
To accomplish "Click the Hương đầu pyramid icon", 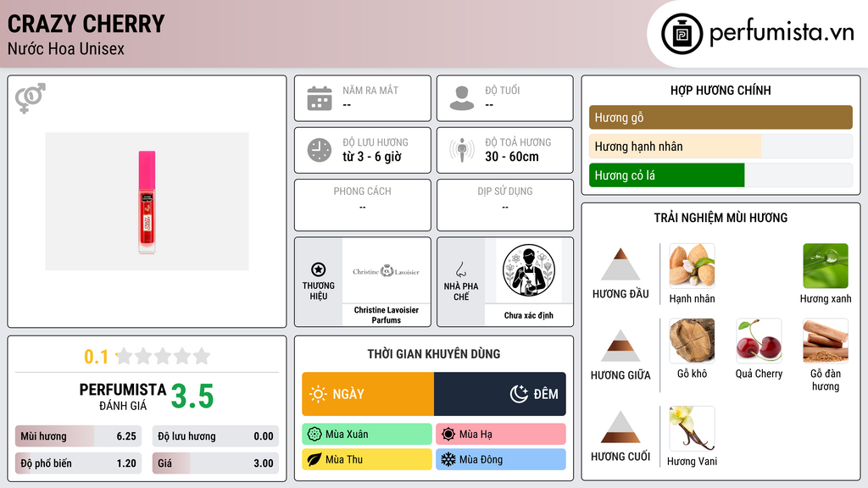I will tap(620, 264).
